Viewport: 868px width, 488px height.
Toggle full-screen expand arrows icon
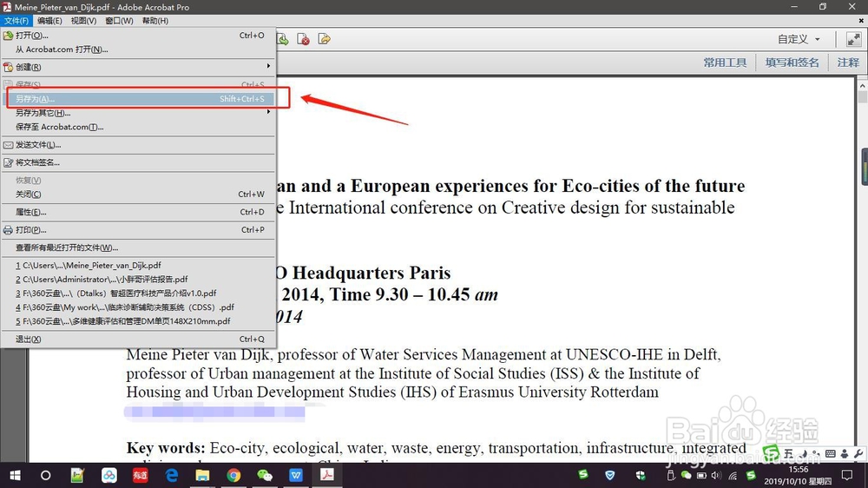coord(853,39)
